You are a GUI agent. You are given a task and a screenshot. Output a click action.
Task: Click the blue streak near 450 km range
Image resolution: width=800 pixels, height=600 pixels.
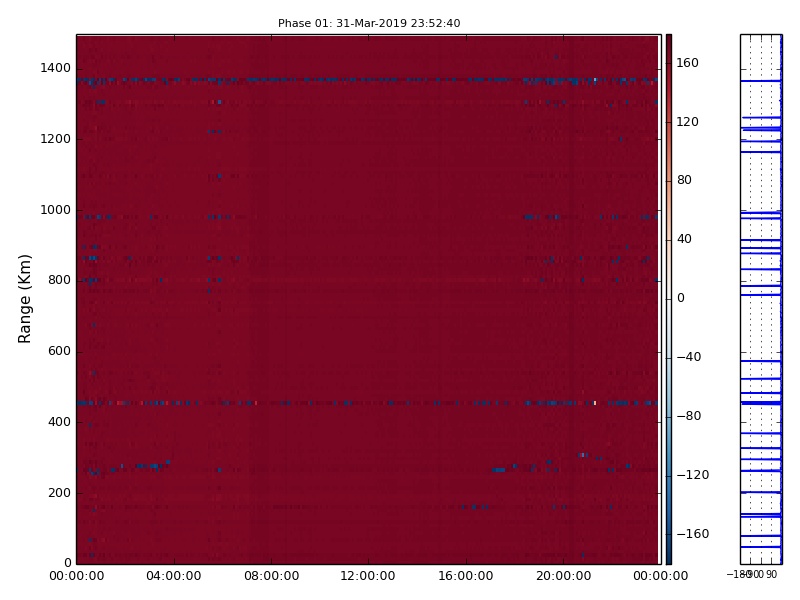(x=367, y=403)
